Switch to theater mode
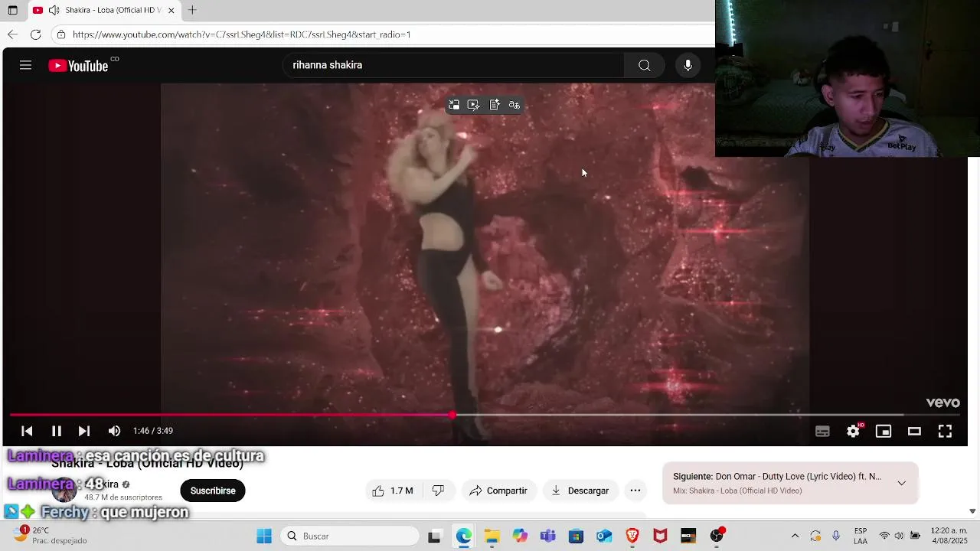This screenshot has height=551, width=980. [914, 432]
